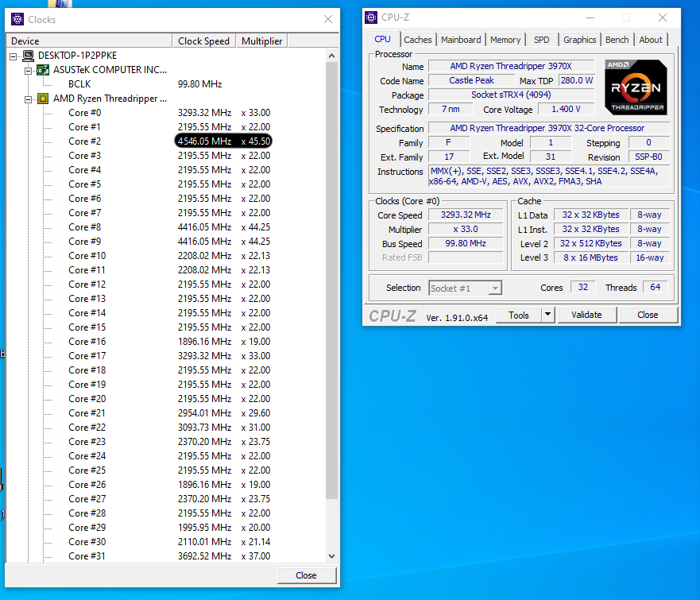
Task: Click the Max TDP value 280.0 W
Action: 576,80
